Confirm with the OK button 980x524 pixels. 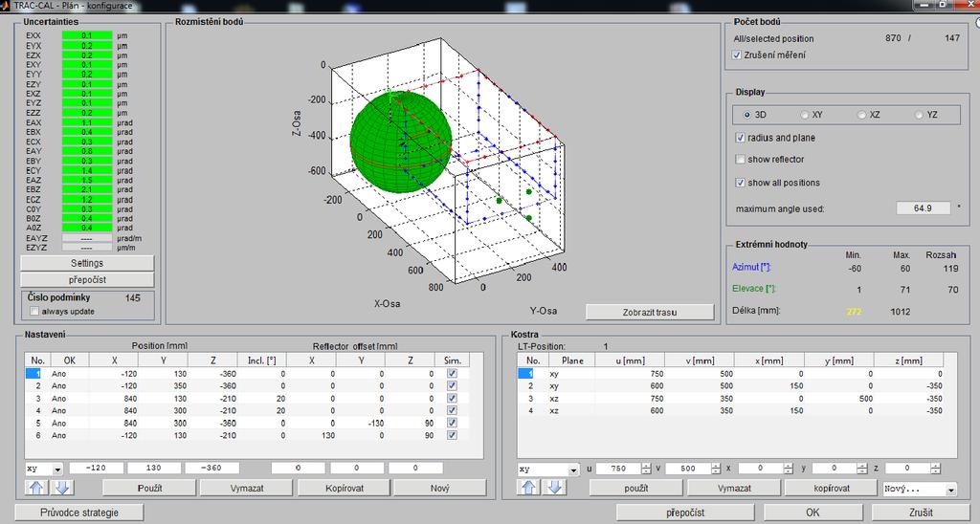(x=813, y=513)
